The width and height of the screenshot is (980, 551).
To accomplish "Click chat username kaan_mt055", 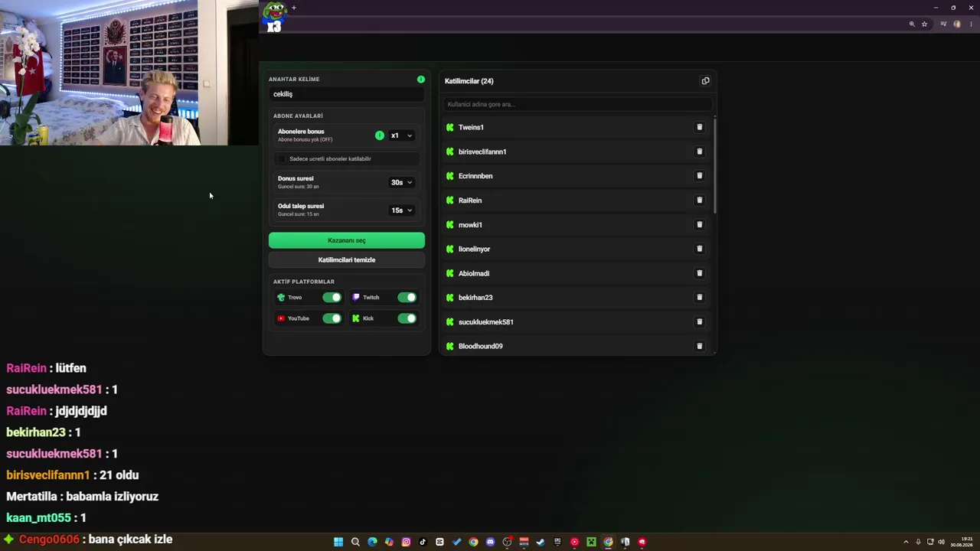I will pyautogui.click(x=38, y=518).
